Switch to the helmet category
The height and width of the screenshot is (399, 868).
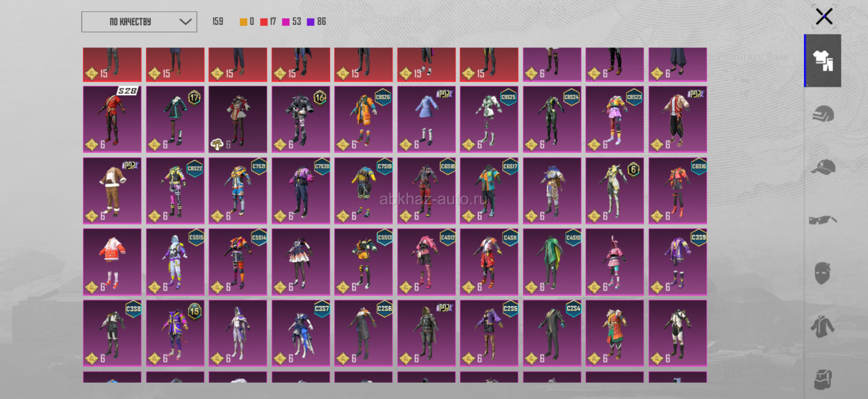tap(823, 114)
